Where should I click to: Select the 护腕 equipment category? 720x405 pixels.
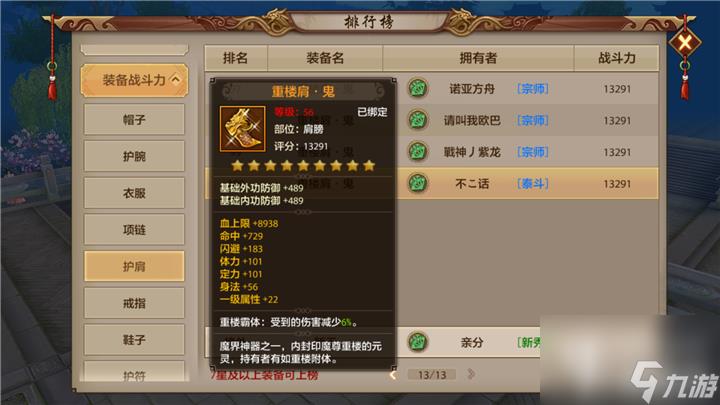tap(134, 156)
